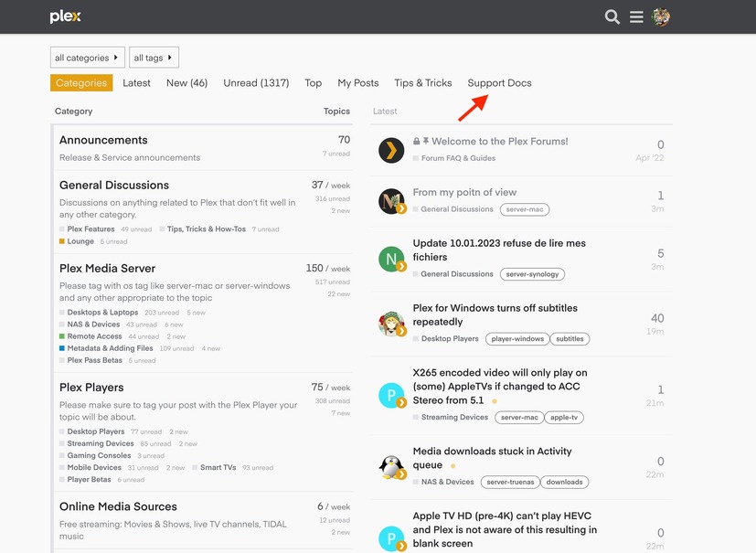
Task: Open the Player Betas subcategory
Action: point(89,480)
